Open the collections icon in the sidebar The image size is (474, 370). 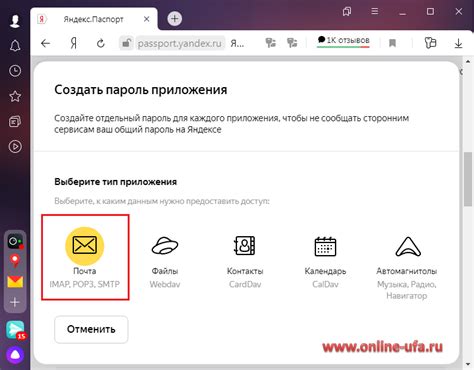pos(15,121)
